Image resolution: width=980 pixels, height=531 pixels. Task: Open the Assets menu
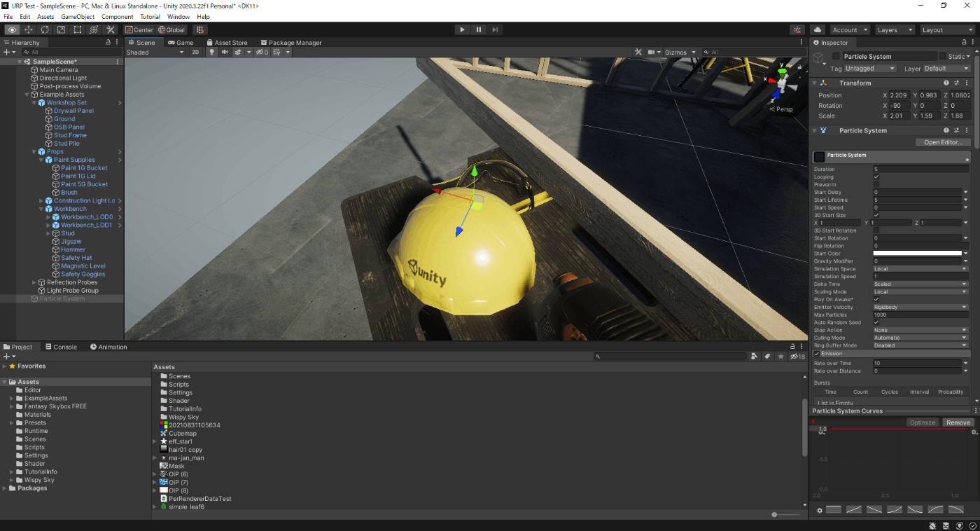pyautogui.click(x=45, y=16)
